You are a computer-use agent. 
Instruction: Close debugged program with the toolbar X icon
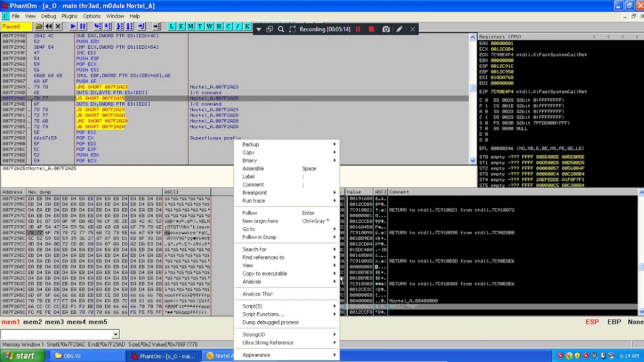coord(58,26)
